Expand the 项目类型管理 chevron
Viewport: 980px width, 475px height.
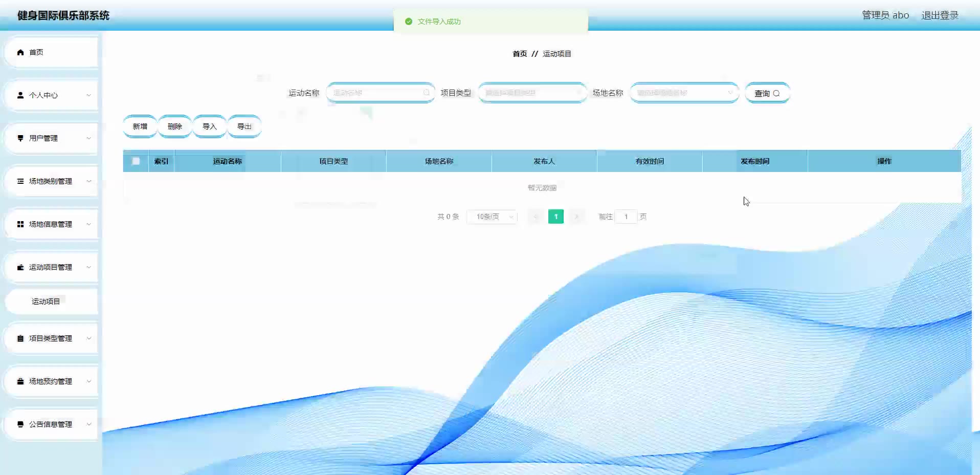(x=88, y=338)
